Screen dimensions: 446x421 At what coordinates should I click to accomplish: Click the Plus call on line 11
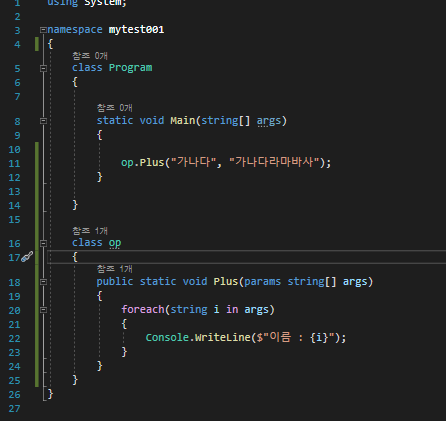(x=152, y=162)
